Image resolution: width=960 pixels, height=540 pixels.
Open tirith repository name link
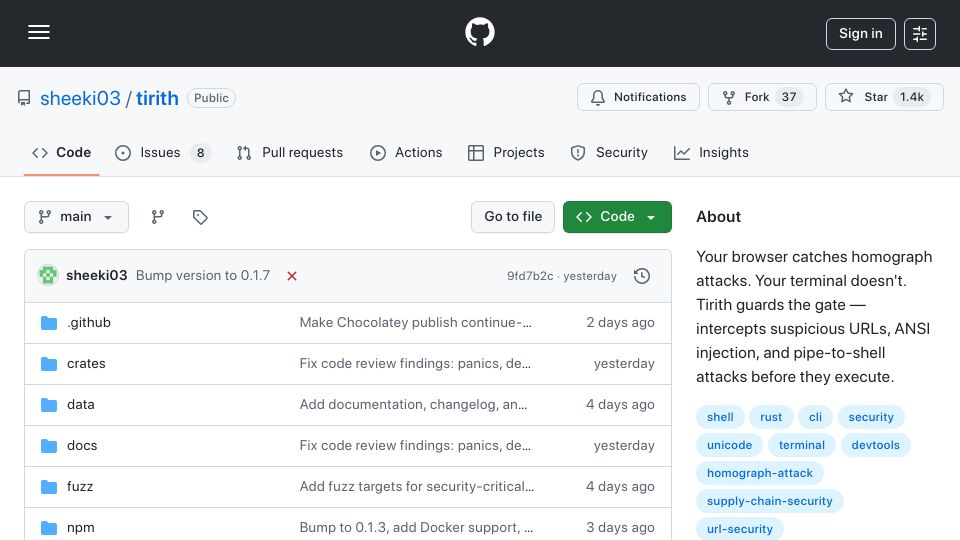[x=157, y=98]
